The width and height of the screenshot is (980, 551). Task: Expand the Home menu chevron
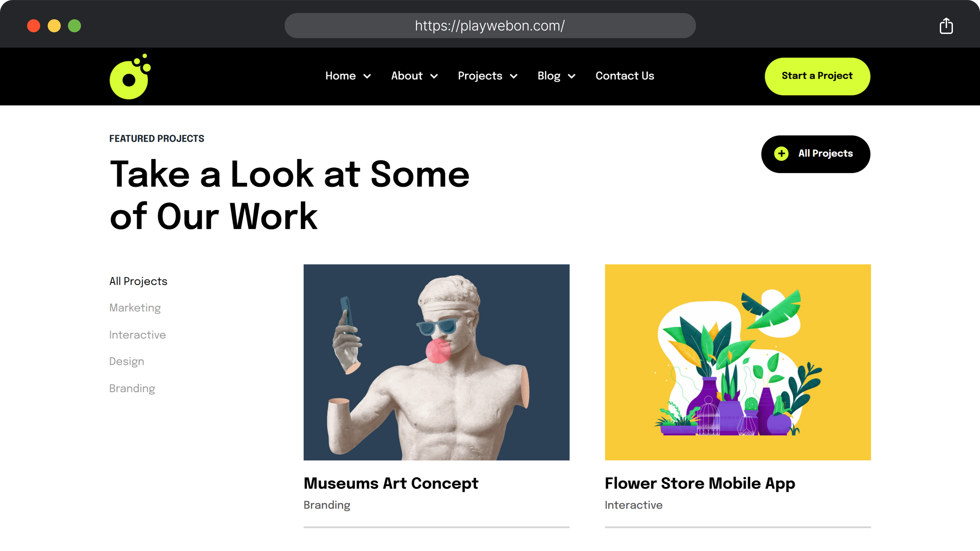click(x=367, y=76)
